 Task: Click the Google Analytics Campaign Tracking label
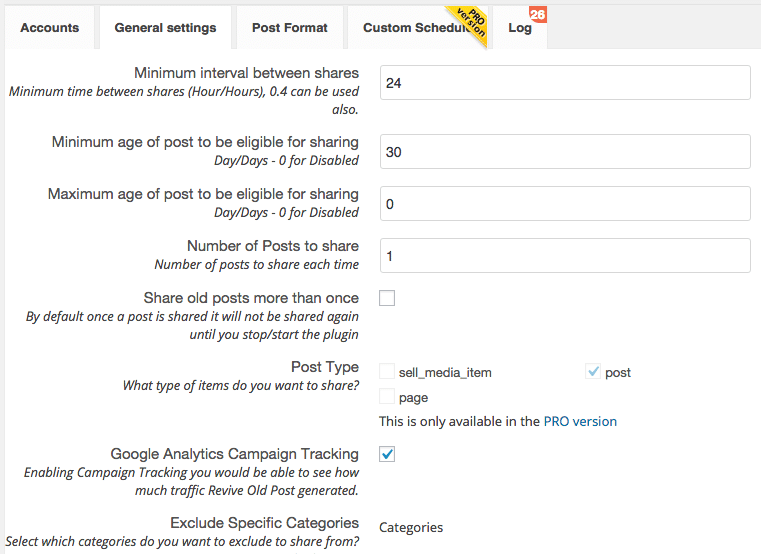tap(234, 453)
